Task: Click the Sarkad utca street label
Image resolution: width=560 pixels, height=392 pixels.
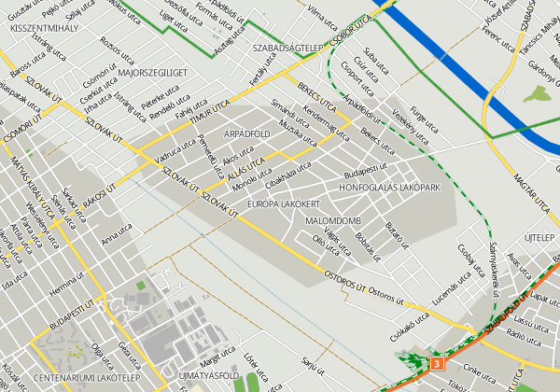Action: [75, 205]
